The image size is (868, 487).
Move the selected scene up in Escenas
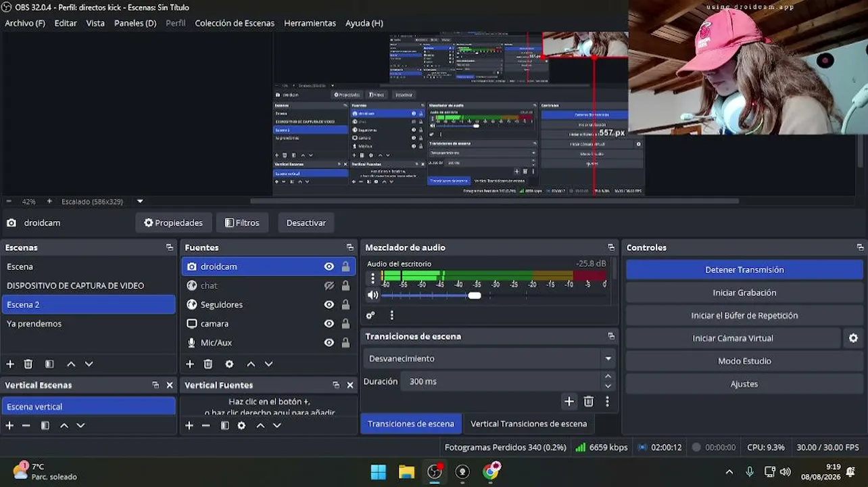coord(71,364)
